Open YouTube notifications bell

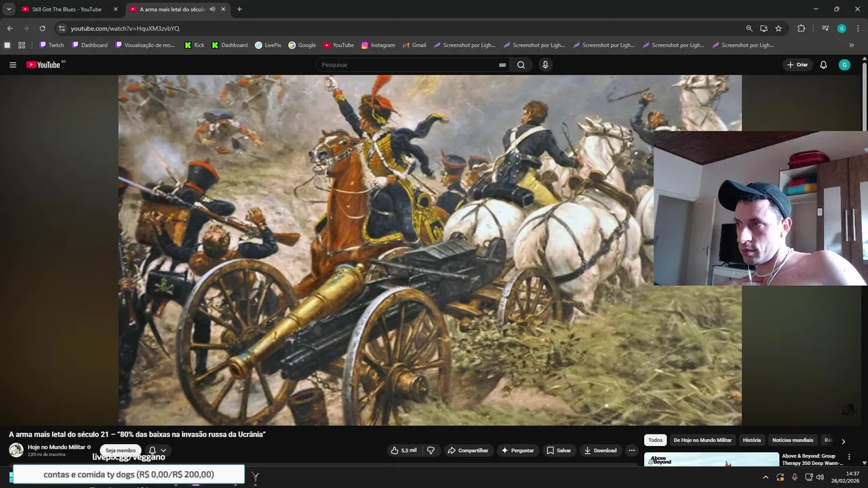click(823, 65)
